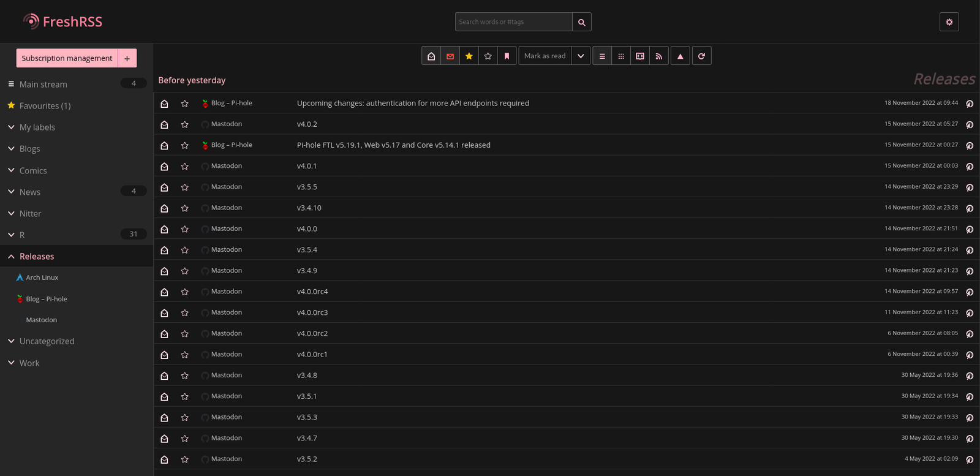Open the Mark as read dropdown arrow
This screenshot has height=476, width=980.
click(581, 56)
